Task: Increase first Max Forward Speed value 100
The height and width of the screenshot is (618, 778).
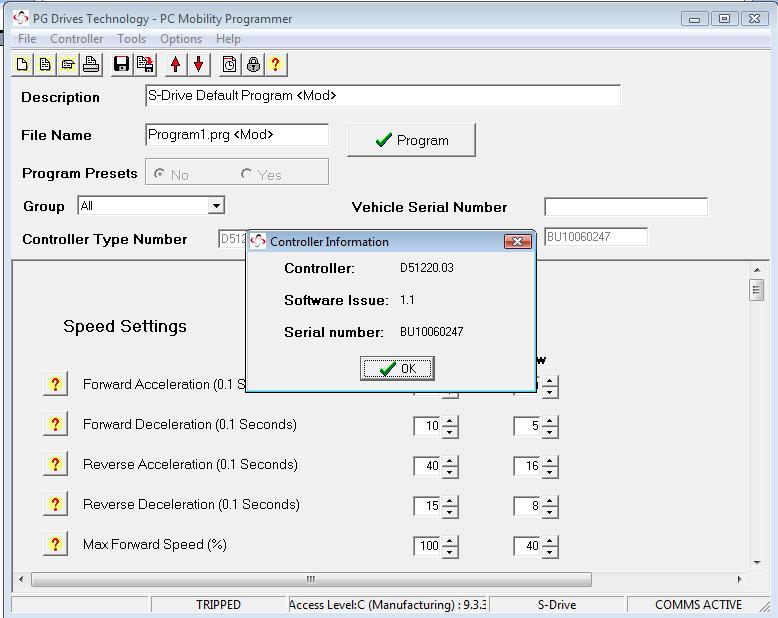Action: pos(450,541)
